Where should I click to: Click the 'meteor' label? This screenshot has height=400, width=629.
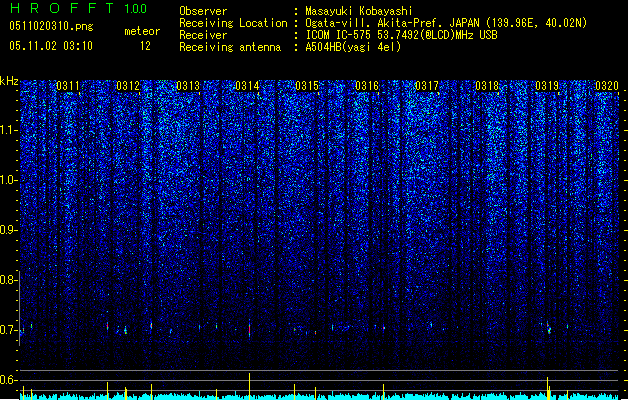click(x=142, y=31)
